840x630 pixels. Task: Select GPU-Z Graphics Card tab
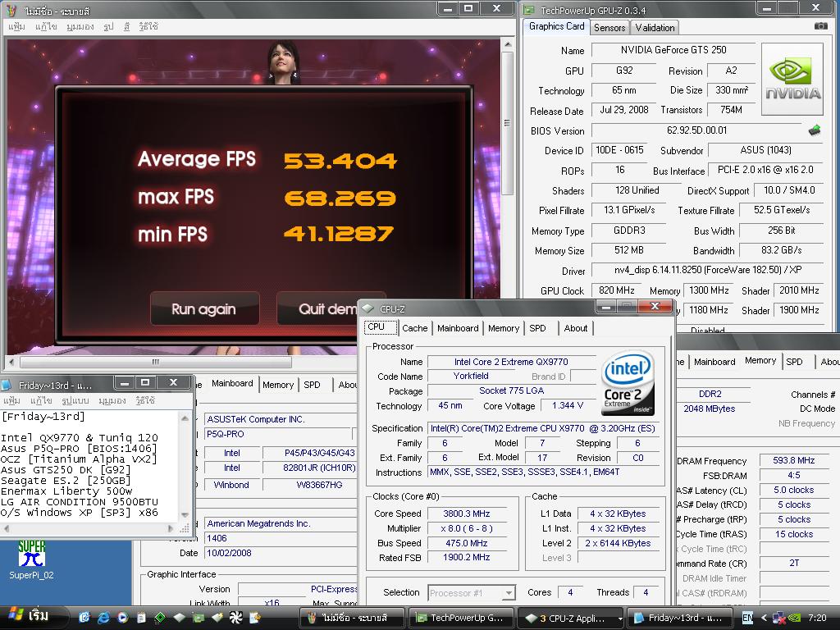coord(557,26)
